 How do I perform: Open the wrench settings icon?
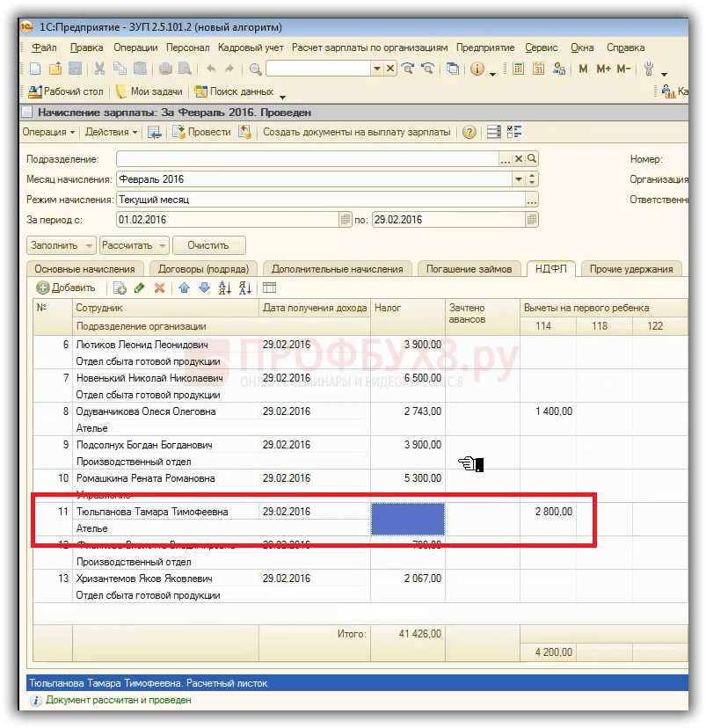pyautogui.click(x=649, y=69)
